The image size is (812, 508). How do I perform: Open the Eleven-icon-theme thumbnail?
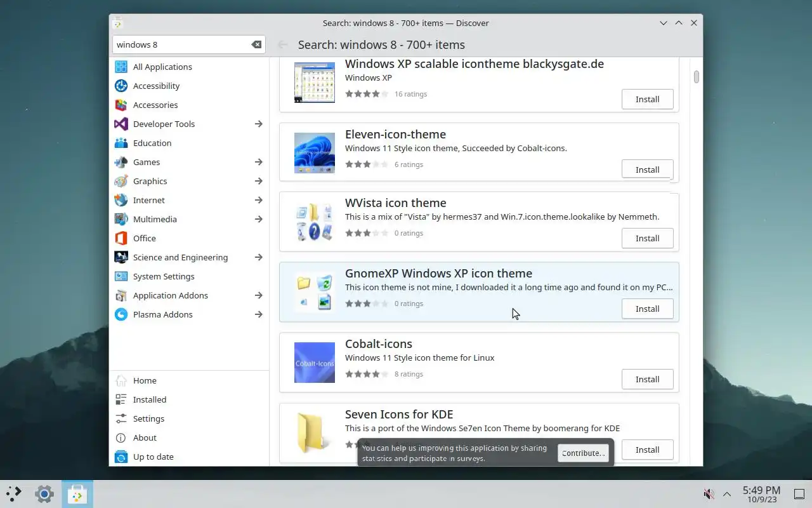315,153
